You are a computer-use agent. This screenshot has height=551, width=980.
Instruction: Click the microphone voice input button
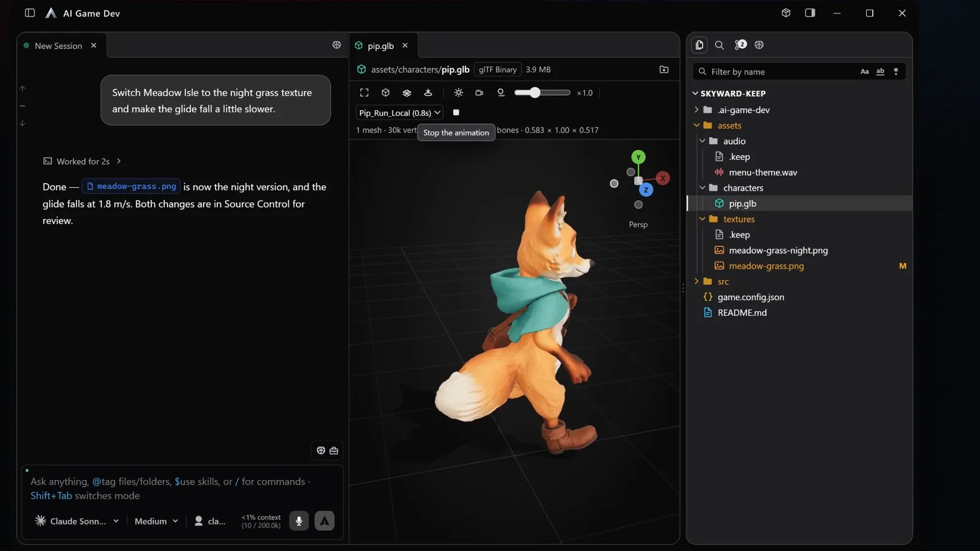299,521
